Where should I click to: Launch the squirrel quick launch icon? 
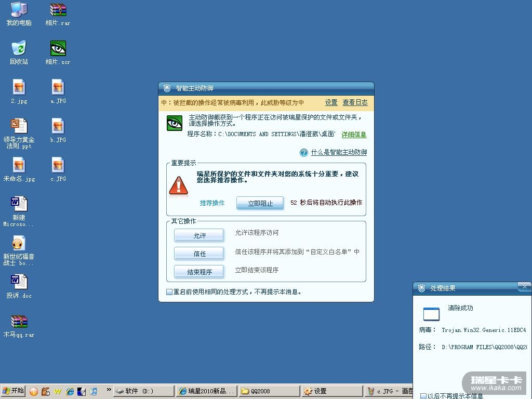coord(46,392)
